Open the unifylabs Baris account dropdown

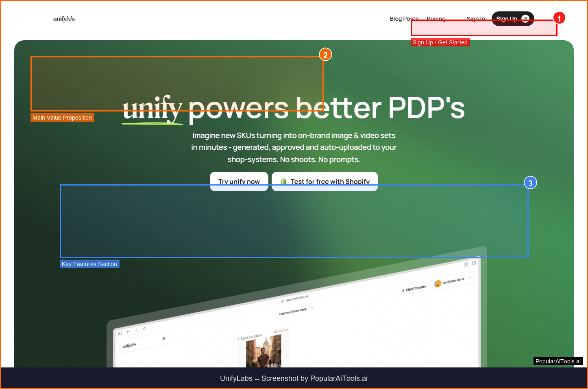(x=469, y=278)
